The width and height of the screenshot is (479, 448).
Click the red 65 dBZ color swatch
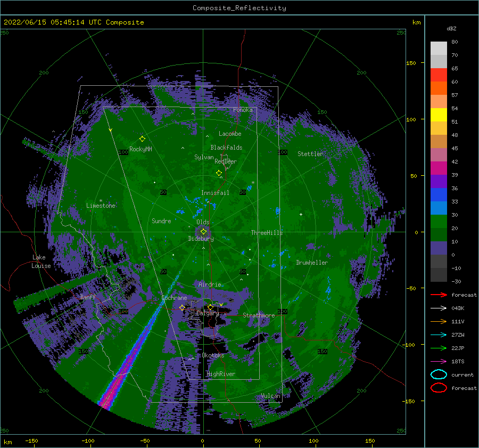click(x=439, y=75)
